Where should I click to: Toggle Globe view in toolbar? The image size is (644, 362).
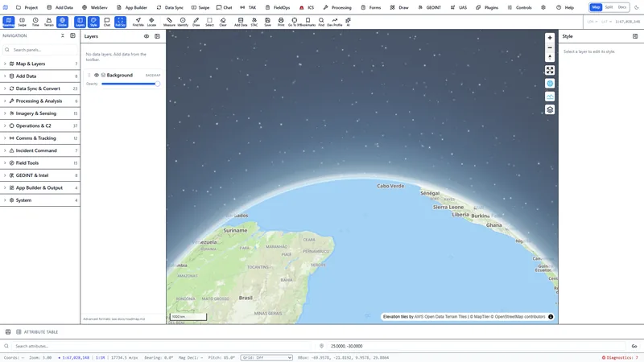[x=63, y=22]
